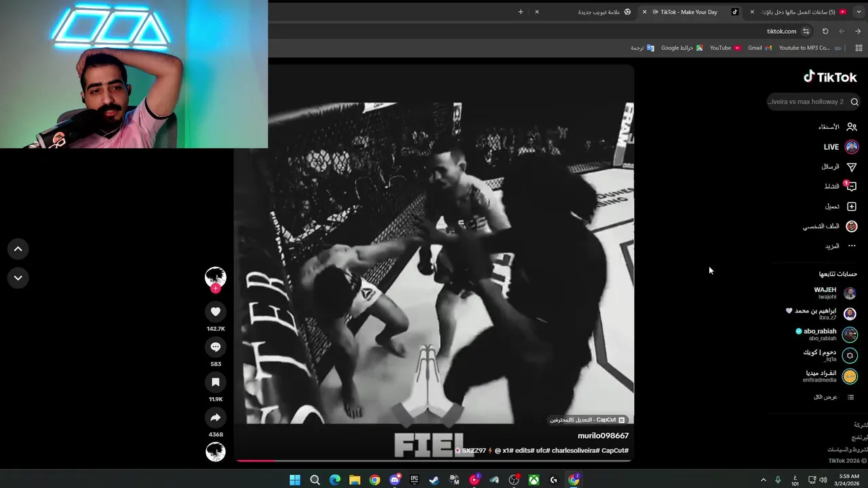Open YouTube bookmark
Screen dimensions: 868x488
click(x=725, y=48)
